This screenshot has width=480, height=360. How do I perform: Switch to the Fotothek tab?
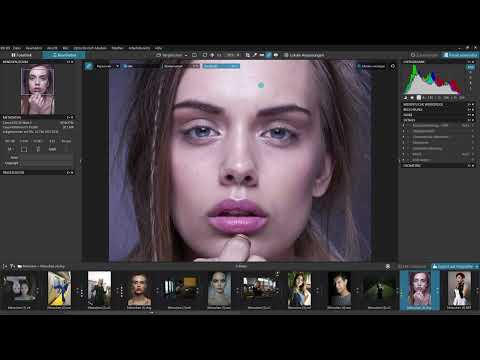point(21,55)
